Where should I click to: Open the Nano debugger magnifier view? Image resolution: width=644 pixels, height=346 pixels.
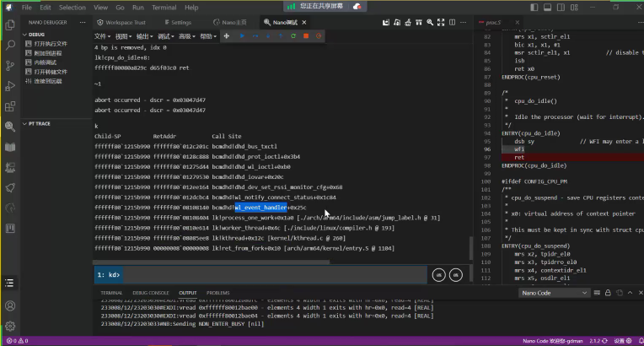point(10,127)
